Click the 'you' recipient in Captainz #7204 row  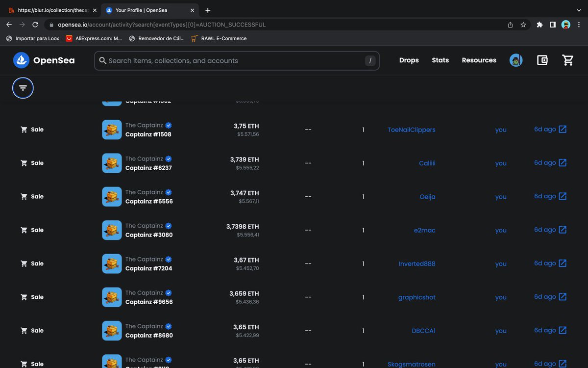(501, 263)
